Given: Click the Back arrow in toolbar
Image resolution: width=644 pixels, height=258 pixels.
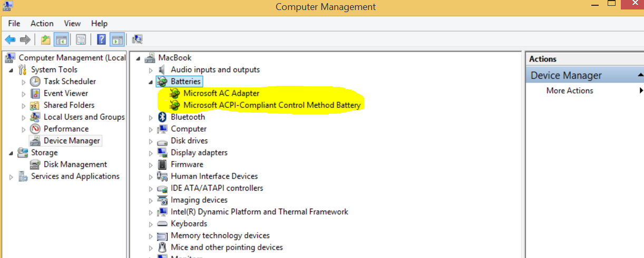Looking at the screenshot, I should pos(10,39).
